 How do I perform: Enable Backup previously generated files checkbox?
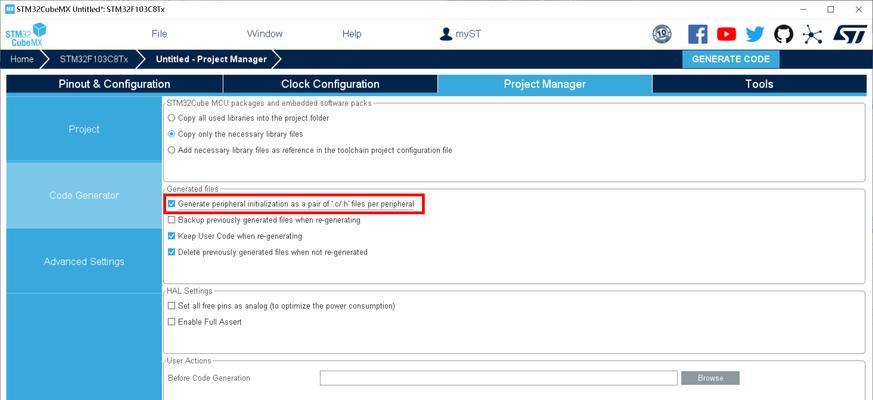click(x=171, y=220)
